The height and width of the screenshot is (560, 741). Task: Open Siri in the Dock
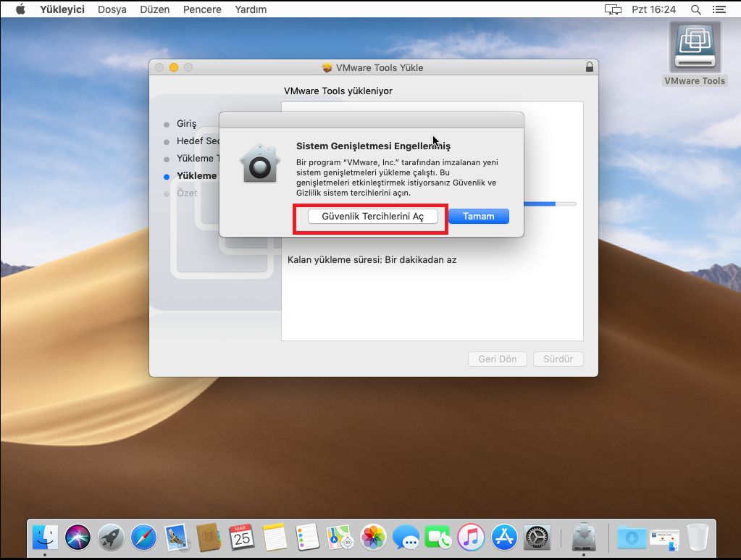coord(78,538)
